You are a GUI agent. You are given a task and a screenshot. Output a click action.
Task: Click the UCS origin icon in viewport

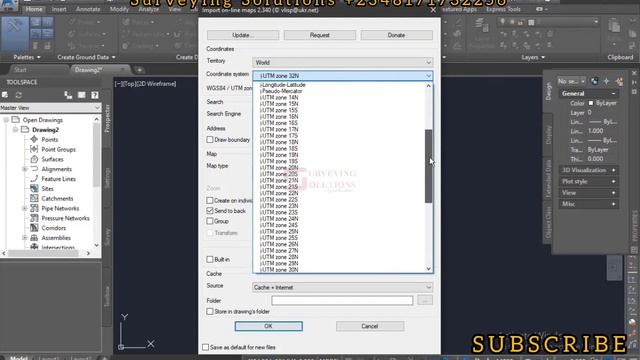(x=121, y=347)
